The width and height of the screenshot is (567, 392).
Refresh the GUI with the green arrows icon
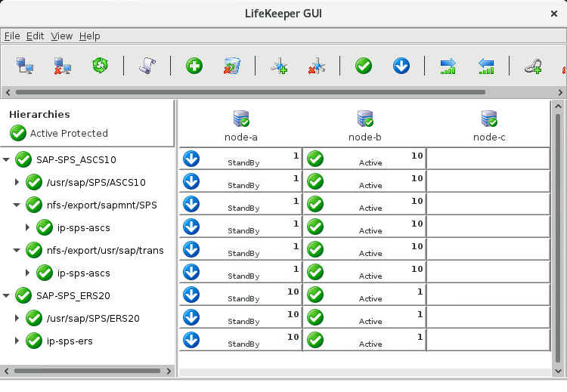pyautogui.click(x=100, y=66)
